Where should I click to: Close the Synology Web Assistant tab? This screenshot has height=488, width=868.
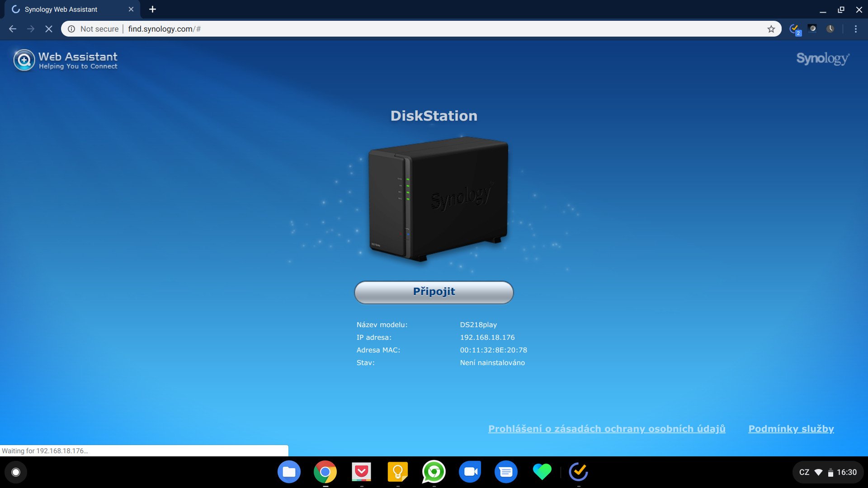pyautogui.click(x=131, y=9)
